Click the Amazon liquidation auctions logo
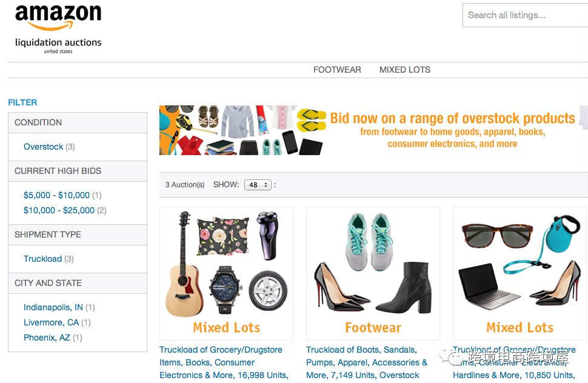This screenshot has width=588, height=383. (58, 29)
